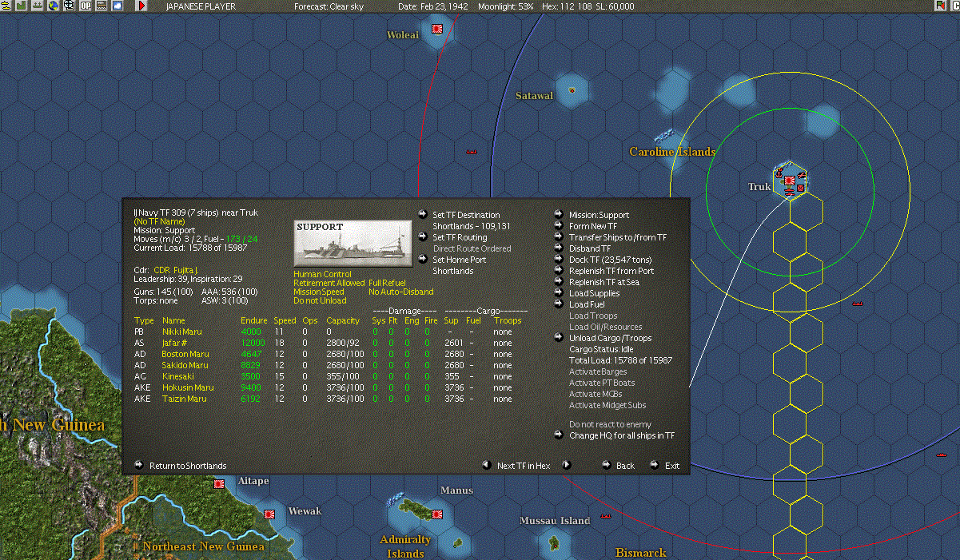
Task: Choose Load Supplies
Action: (x=594, y=293)
